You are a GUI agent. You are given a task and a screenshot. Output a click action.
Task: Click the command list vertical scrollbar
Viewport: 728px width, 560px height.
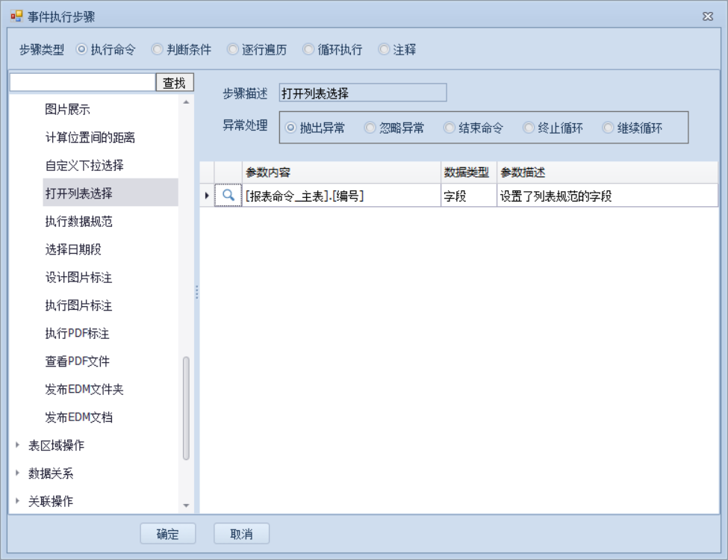click(x=186, y=408)
